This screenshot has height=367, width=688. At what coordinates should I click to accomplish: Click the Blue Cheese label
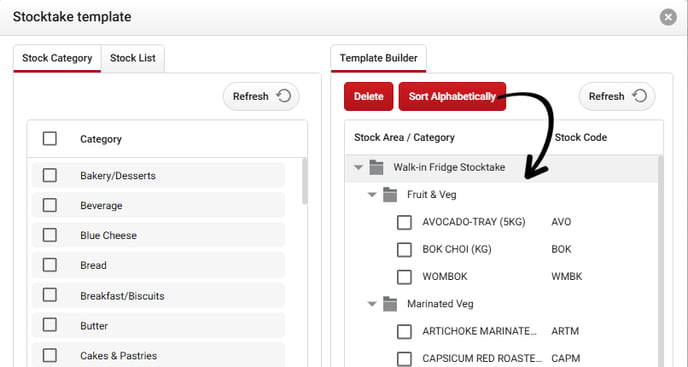108,235
